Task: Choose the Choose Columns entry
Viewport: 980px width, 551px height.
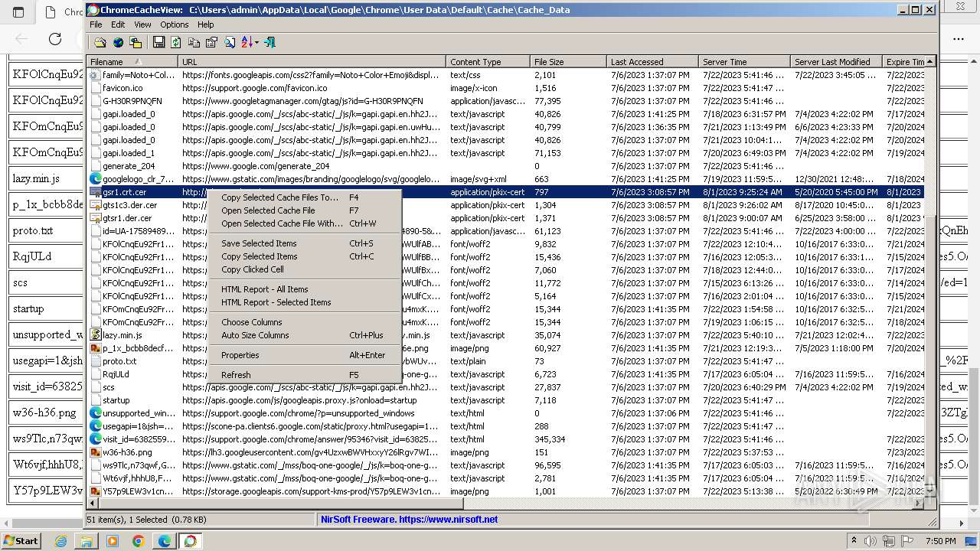Action: 305,322
